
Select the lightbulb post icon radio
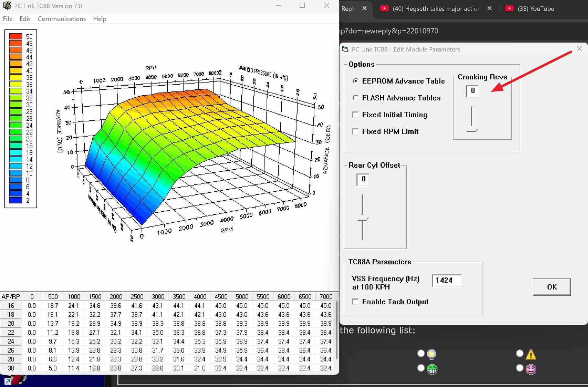pyautogui.click(x=421, y=353)
